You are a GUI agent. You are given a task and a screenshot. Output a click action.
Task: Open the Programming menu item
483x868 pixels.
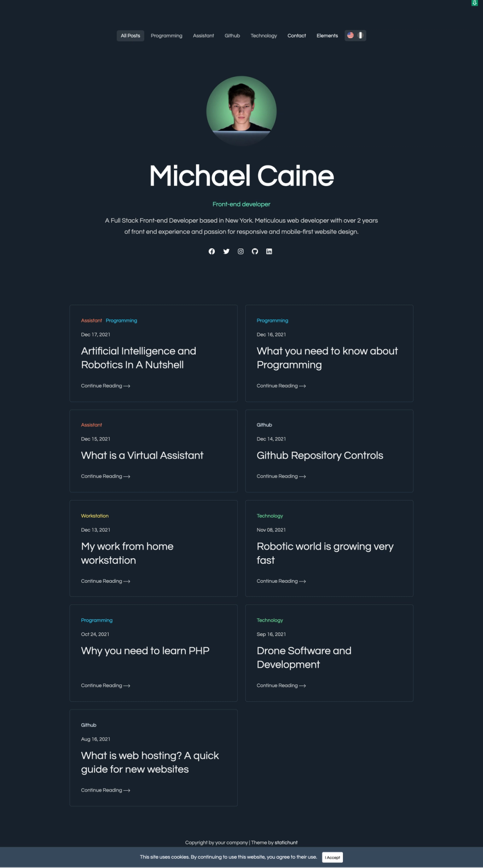tap(167, 36)
